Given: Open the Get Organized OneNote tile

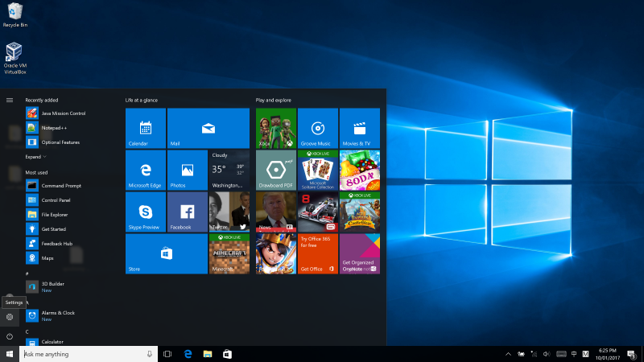Looking at the screenshot, I should pos(360,253).
